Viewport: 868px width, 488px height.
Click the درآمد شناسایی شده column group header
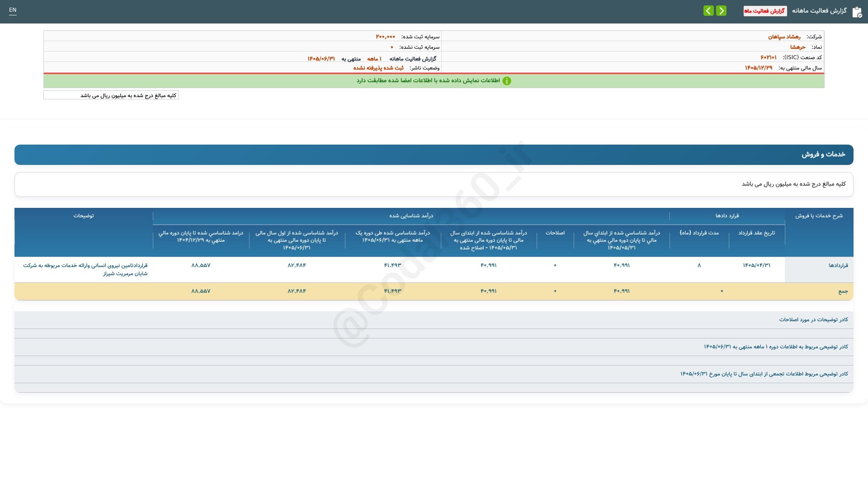411,216
